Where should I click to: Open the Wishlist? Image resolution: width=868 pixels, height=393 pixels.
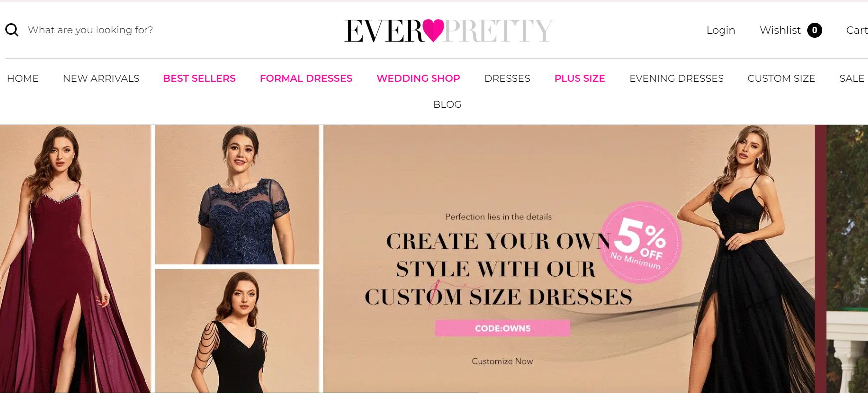(x=780, y=30)
